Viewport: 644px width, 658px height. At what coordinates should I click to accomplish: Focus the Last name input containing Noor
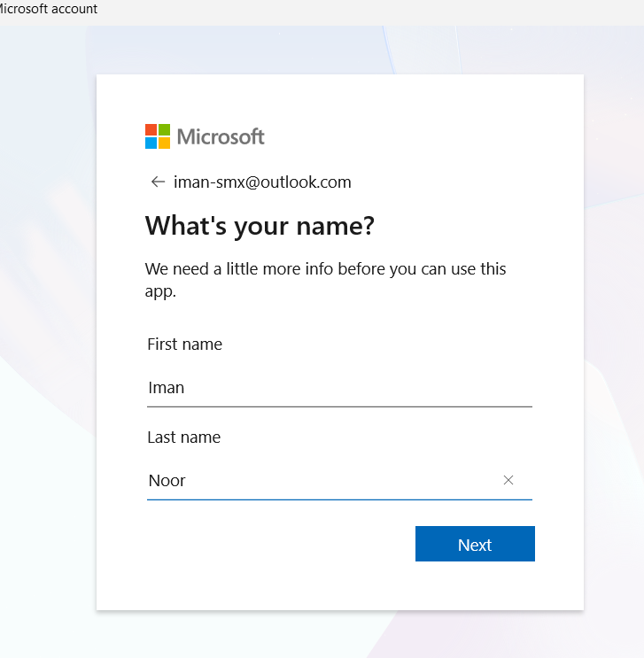339,481
